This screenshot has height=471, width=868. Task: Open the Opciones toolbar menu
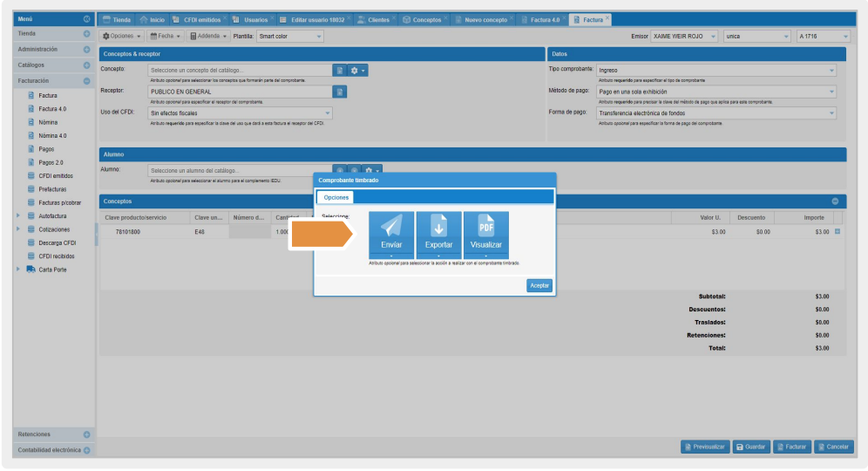[x=122, y=36]
